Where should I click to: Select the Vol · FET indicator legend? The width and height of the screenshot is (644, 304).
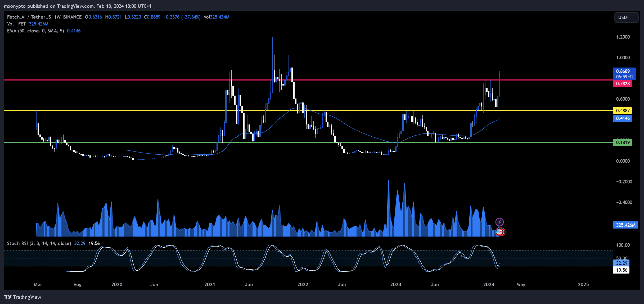click(x=16, y=24)
